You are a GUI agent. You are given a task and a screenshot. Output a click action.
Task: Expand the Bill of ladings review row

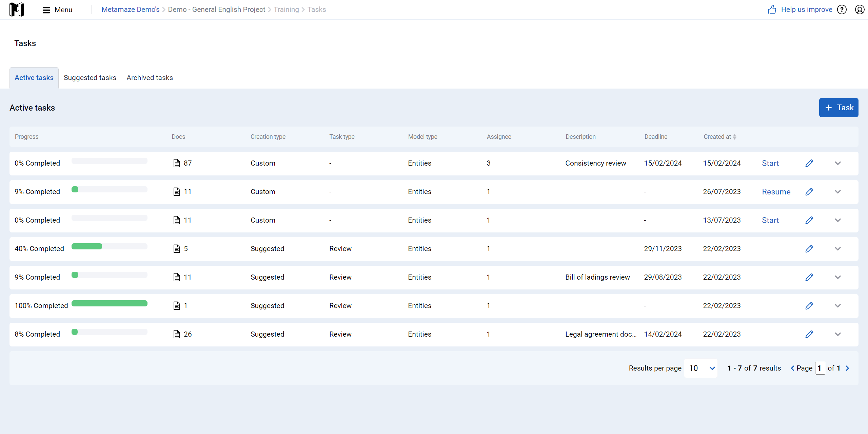[838, 277]
